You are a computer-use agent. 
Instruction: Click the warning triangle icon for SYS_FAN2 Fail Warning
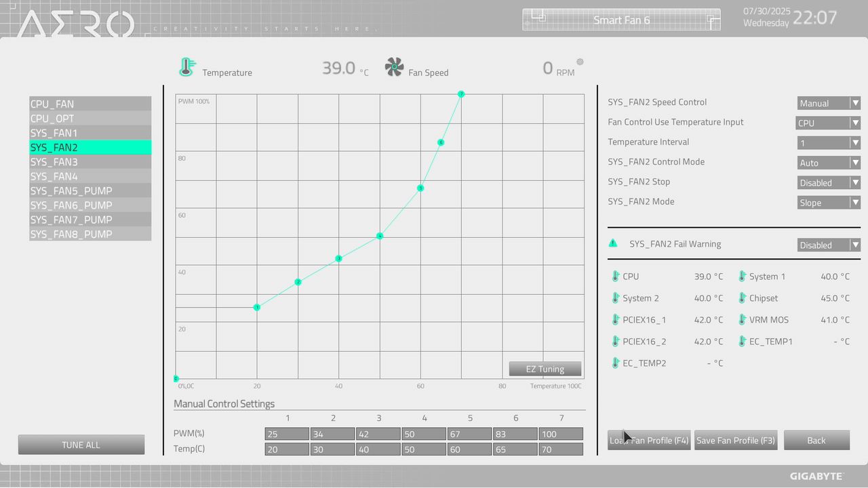click(613, 243)
